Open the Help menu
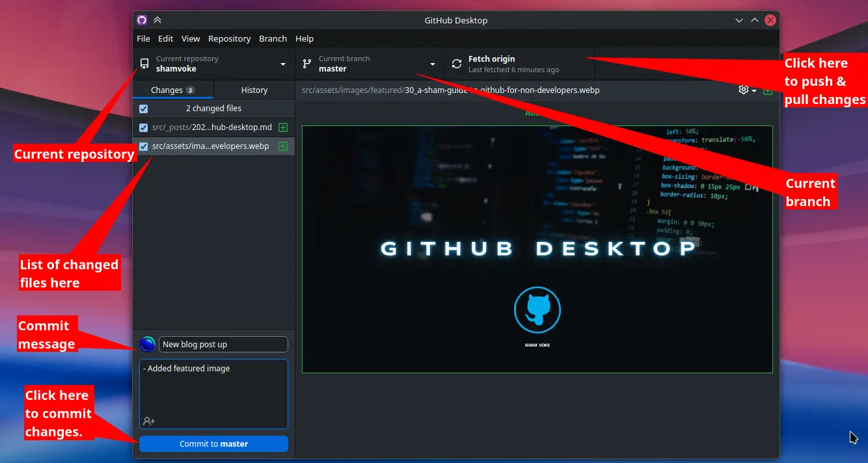The width and height of the screenshot is (868, 463). pyautogui.click(x=305, y=38)
